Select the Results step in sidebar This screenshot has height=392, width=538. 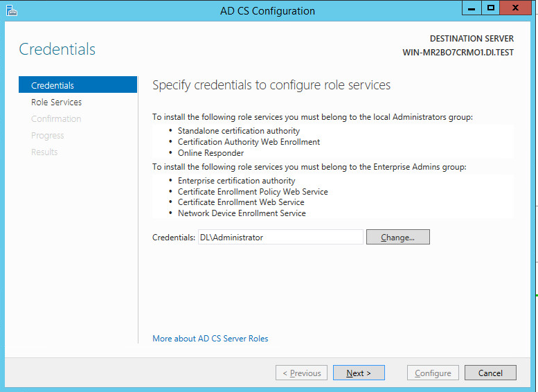pos(44,152)
